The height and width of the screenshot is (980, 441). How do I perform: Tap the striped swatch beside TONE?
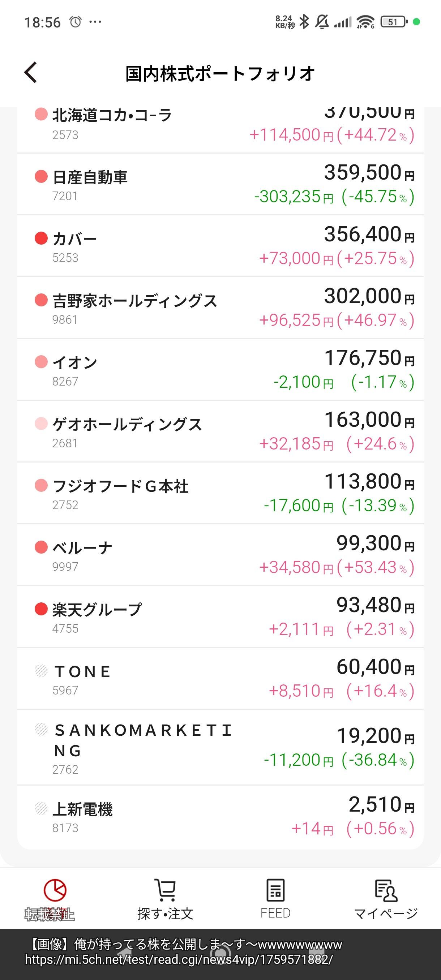[x=41, y=671]
